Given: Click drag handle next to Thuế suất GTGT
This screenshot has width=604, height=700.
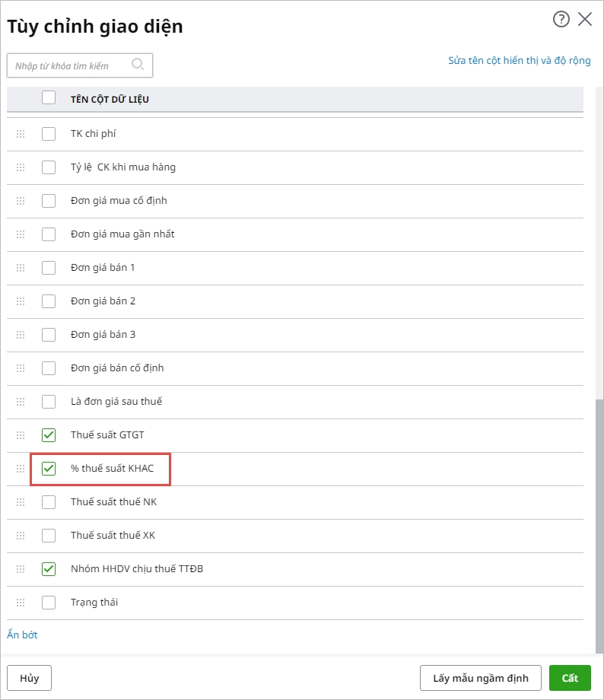Looking at the screenshot, I should pos(21,435).
